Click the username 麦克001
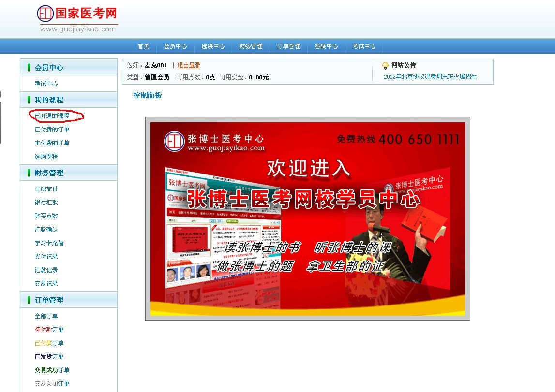The image size is (555, 392). pyautogui.click(x=155, y=65)
